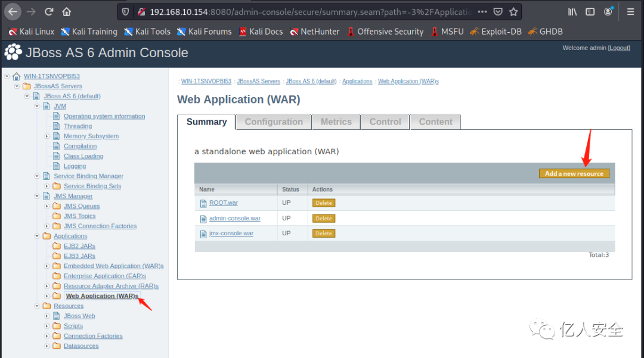Viewport: 644px width, 358px height.
Task: Click the document icon beside Logging
Action: [57, 166]
